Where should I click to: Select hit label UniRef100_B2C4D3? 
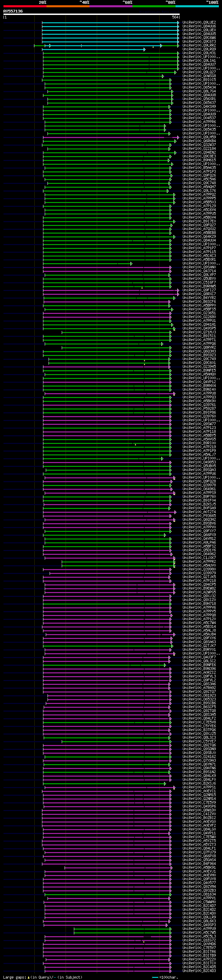pyautogui.click(x=199, y=971)
